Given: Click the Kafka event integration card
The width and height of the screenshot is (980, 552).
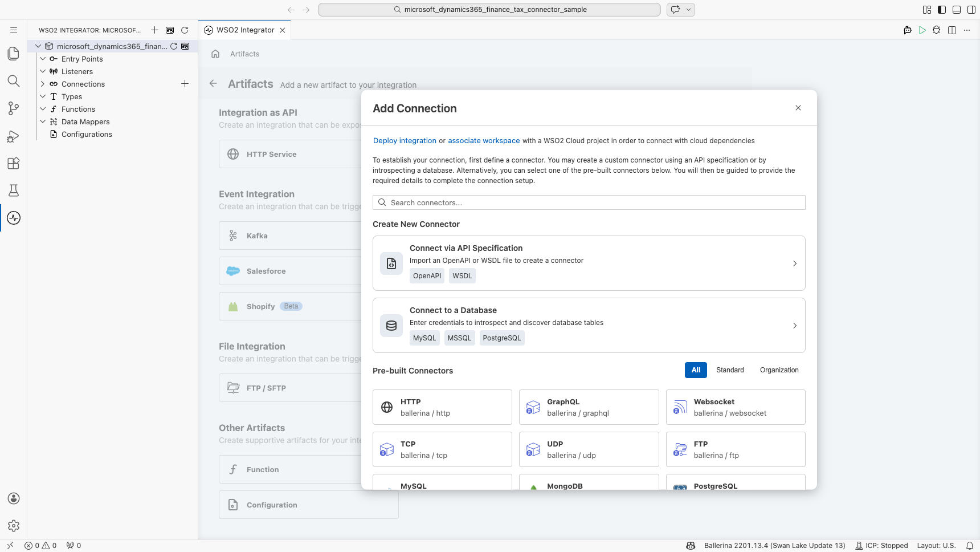Looking at the screenshot, I should tap(290, 236).
